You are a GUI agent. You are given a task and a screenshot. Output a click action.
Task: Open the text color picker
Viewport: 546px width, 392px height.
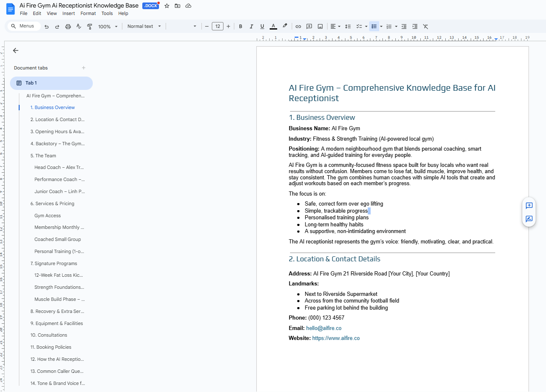273,26
